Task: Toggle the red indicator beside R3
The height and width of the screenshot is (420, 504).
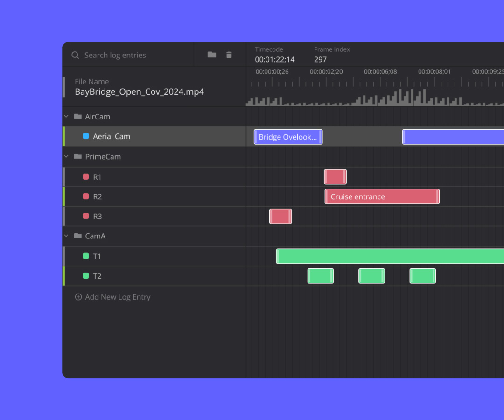Action: point(86,216)
